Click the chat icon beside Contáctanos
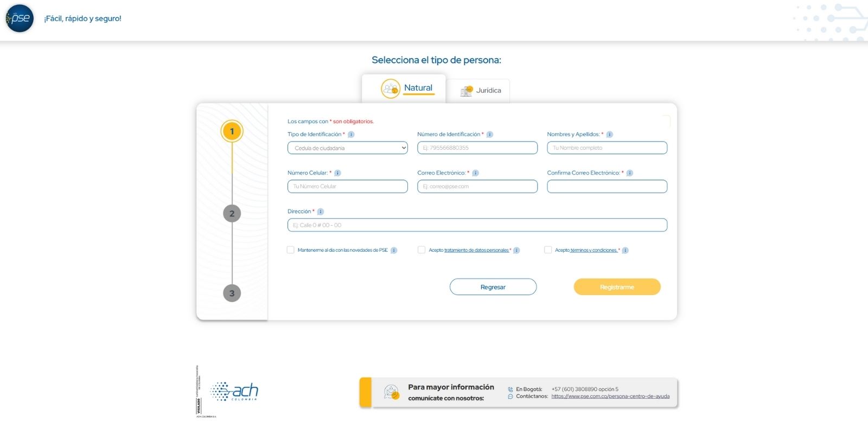 (x=510, y=397)
